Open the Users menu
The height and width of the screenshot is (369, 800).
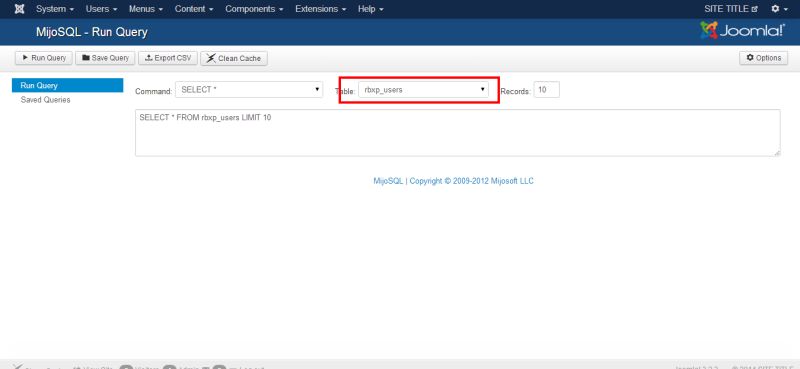[102, 9]
